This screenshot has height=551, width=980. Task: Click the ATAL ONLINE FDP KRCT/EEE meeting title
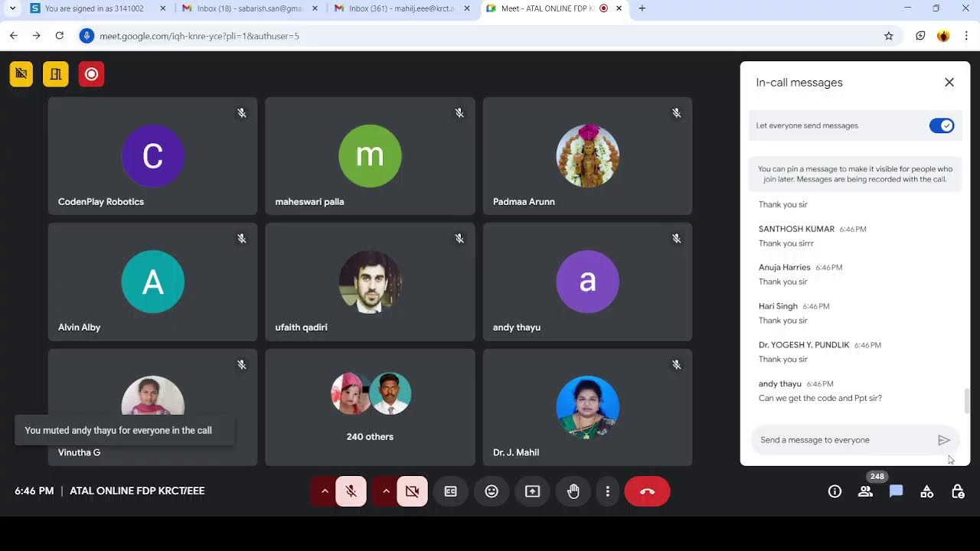click(137, 491)
